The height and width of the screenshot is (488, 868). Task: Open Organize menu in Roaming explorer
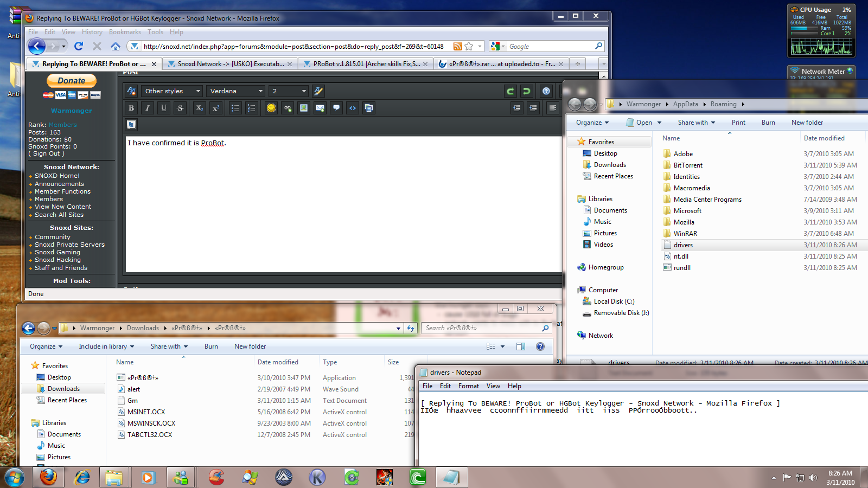[x=592, y=123]
